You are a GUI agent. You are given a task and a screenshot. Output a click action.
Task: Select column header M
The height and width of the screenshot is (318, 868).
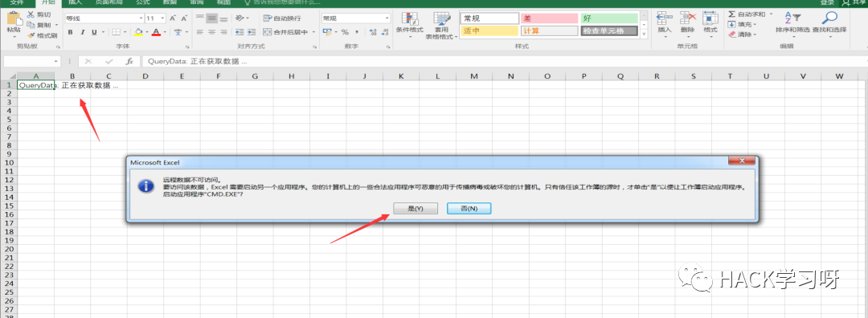[474, 75]
